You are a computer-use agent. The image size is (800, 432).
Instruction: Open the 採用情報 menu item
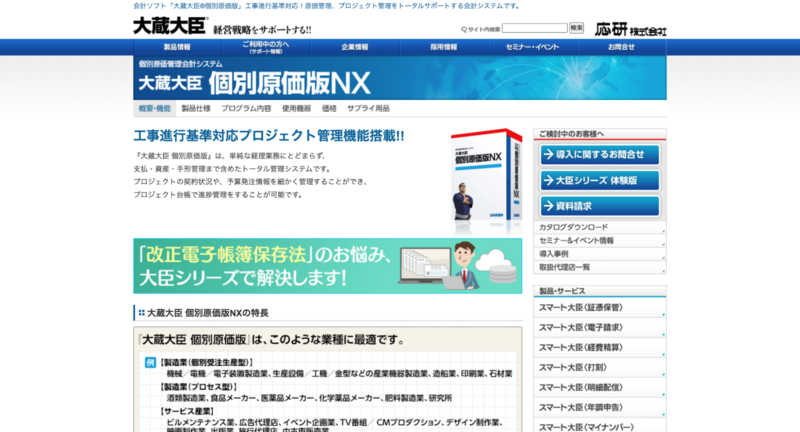pos(444,47)
